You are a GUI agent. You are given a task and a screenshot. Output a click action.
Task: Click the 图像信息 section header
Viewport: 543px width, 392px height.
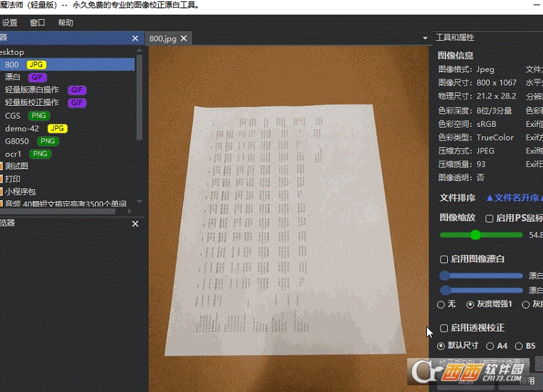(x=455, y=56)
